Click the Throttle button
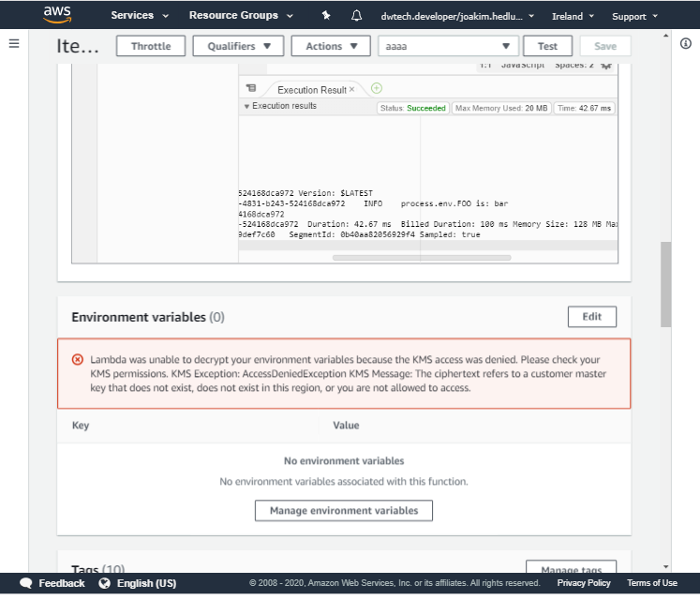This screenshot has height=600, width=700. (151, 46)
